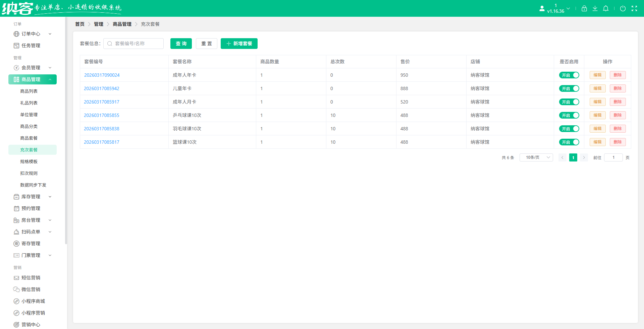Toggle 乒乓球课10次 enabled switch
Image resolution: width=644 pixels, height=329 pixels.
(569, 115)
